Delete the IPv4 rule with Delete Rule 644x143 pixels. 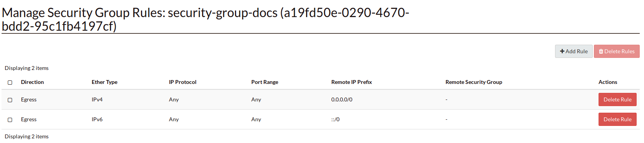(617, 99)
